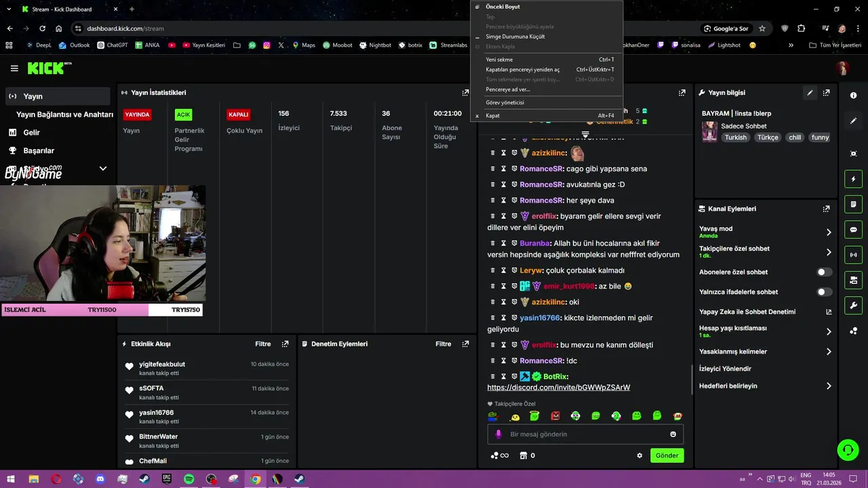Enable Yalnızca ifadelerle sohbet toggle
The width and height of the screenshot is (868, 488).
point(824,292)
